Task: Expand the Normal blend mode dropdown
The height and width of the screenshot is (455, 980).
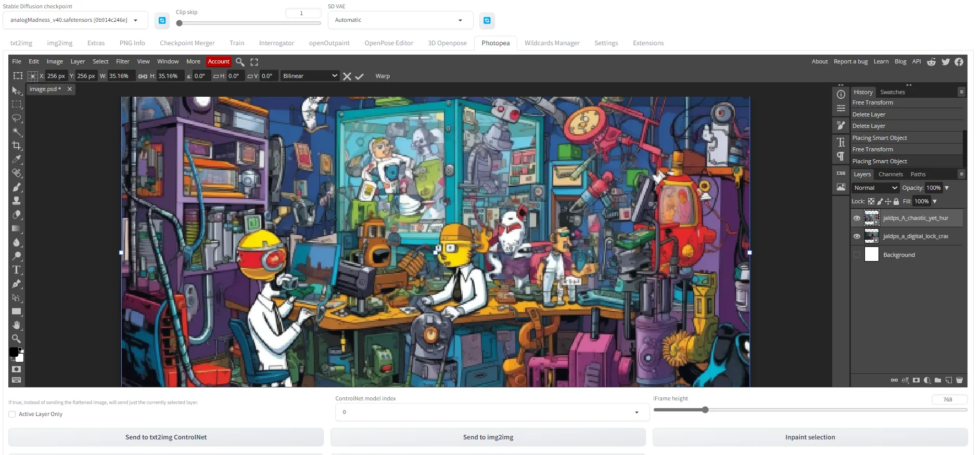Action: (x=875, y=188)
